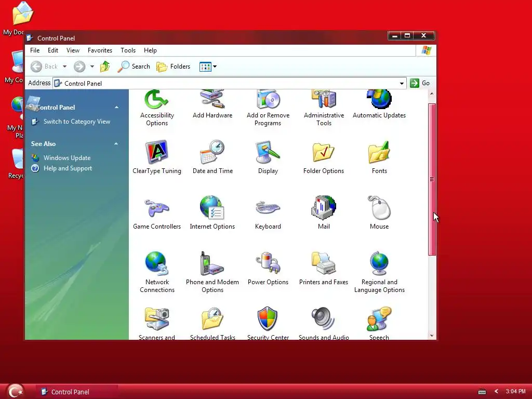Expand the Forward history dropdown arrow
Image resolution: width=532 pixels, height=399 pixels.
tap(92, 66)
